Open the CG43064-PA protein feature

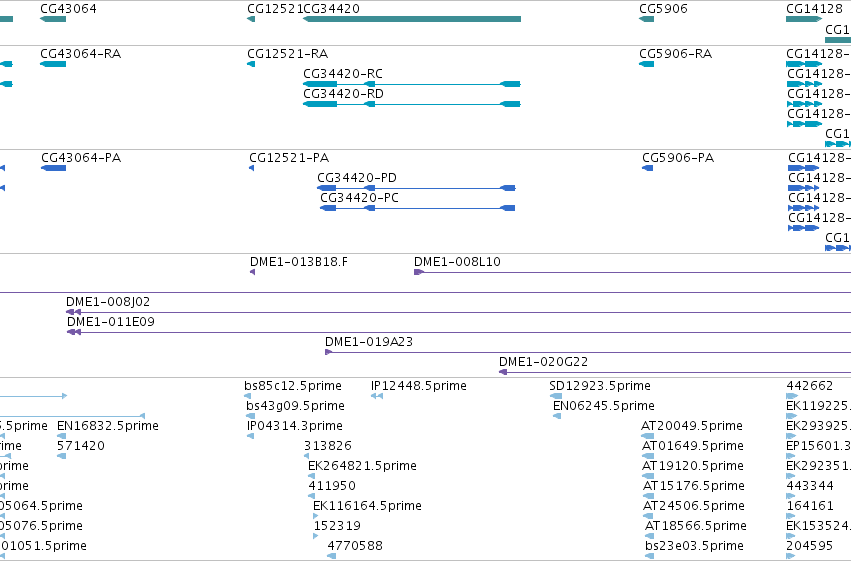[x=54, y=168]
